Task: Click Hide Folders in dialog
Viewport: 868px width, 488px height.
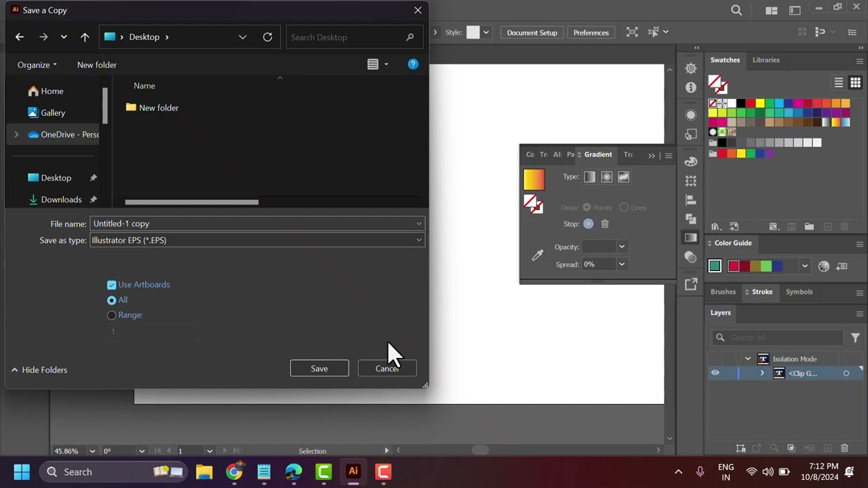Action: click(39, 370)
